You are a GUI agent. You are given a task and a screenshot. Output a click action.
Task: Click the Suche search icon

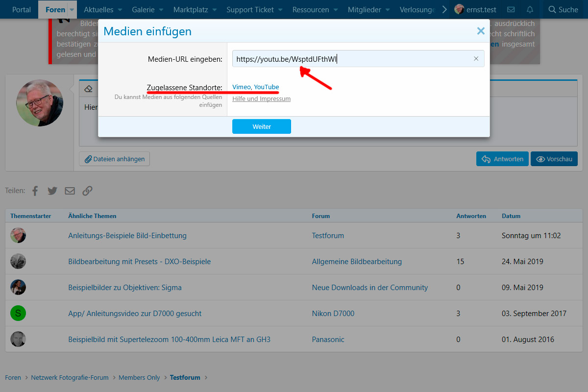tap(552, 9)
